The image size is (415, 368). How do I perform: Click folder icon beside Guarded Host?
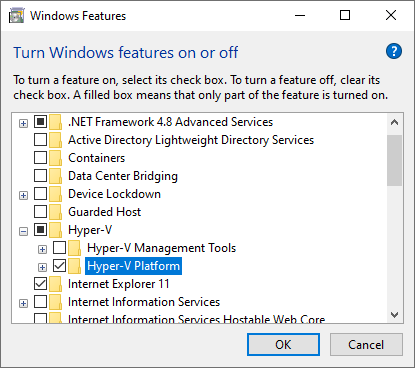55,212
